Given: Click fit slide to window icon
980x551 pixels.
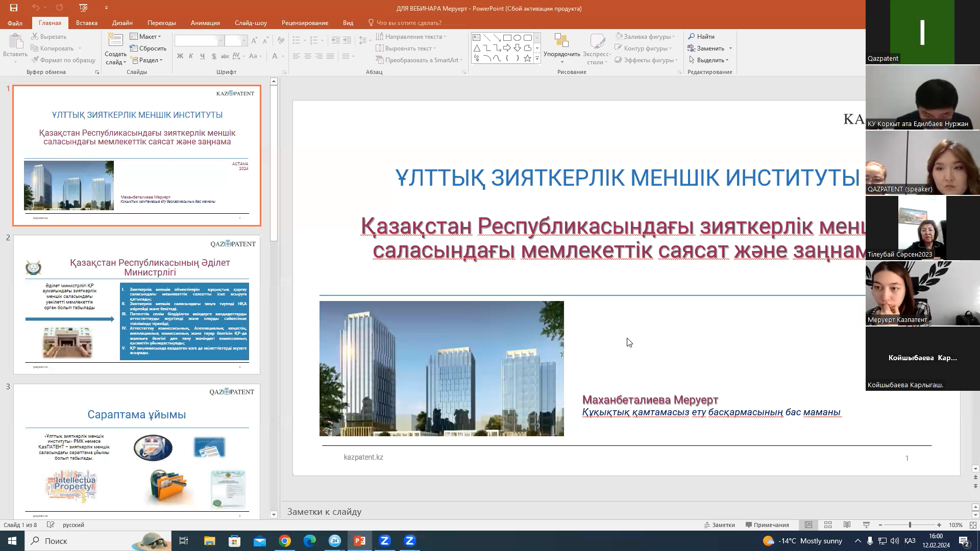Looking at the screenshot, I should 973,525.
